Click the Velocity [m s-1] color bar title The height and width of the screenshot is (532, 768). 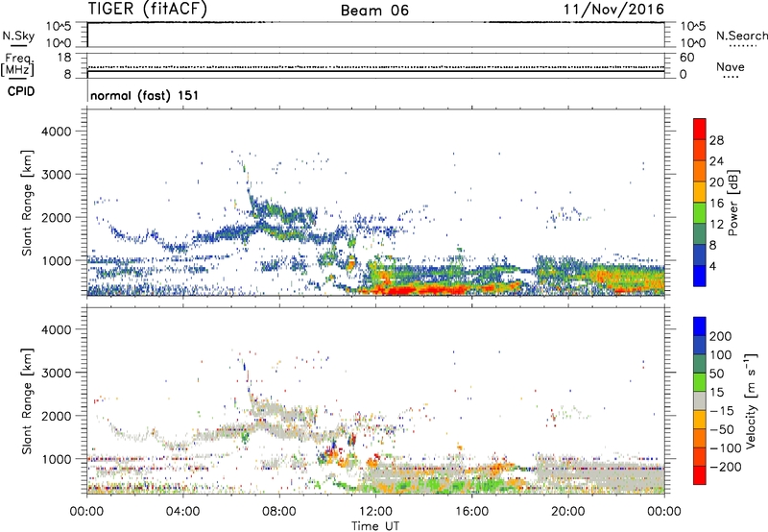click(x=751, y=400)
